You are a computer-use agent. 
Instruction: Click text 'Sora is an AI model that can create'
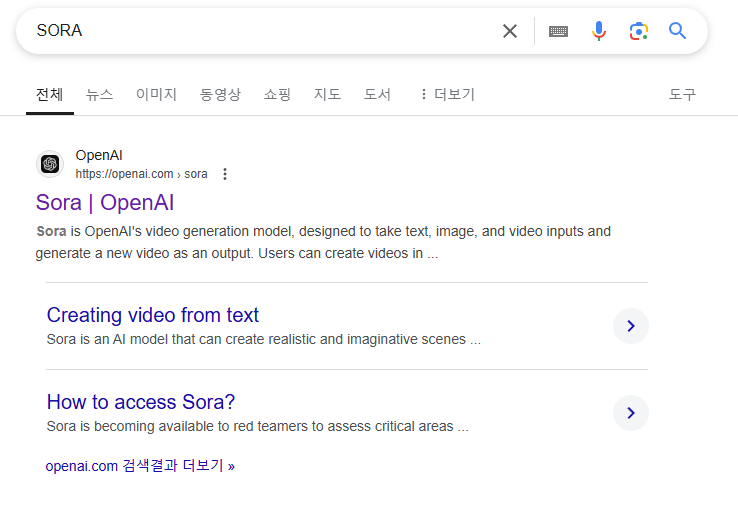[x=264, y=339]
